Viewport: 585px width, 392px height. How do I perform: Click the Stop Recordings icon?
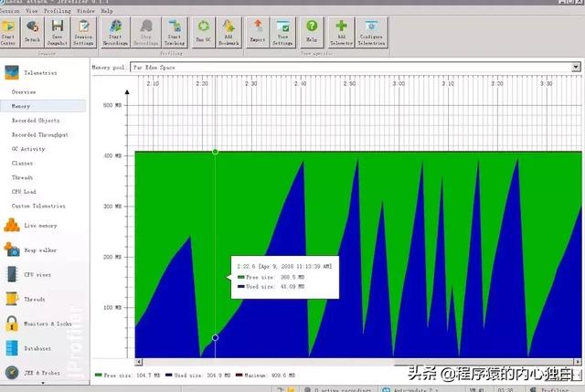tap(145, 32)
